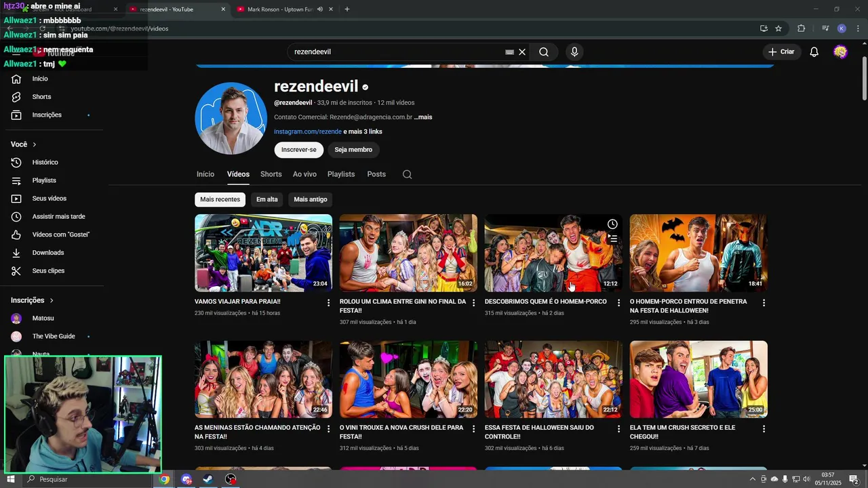Start voice search with microphone icon
Screen dimensions: 868x488
coord(574,52)
